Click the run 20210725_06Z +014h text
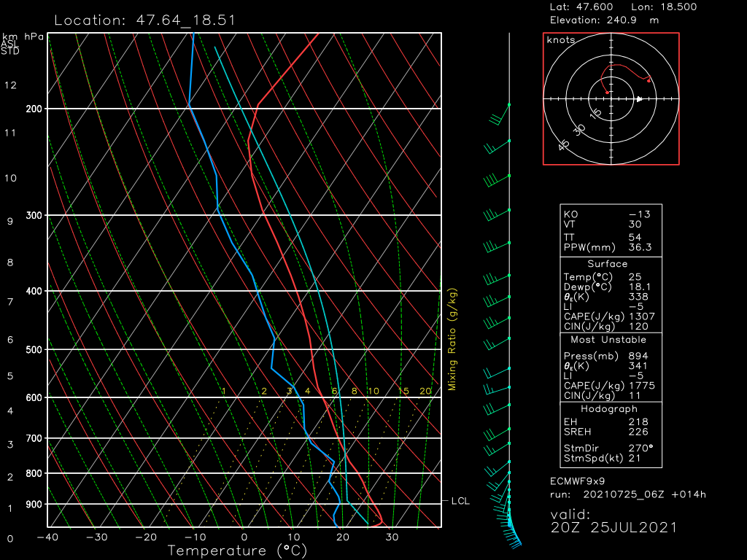 (x=627, y=494)
